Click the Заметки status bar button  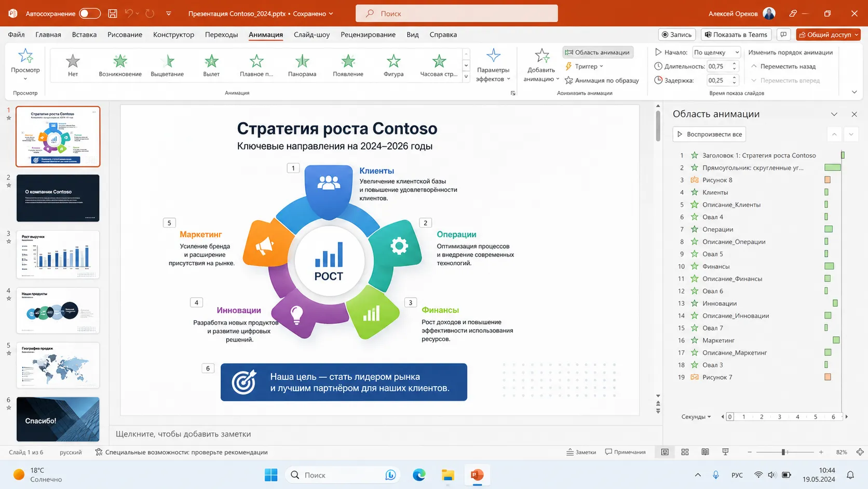[581, 452]
